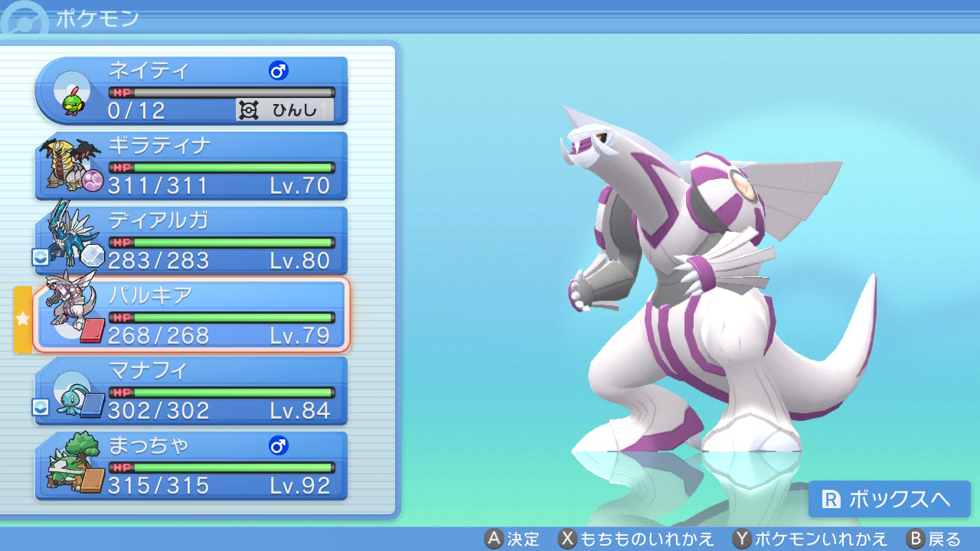The width and height of the screenshot is (980, 551).
Task: Send Pokémon to box with ボックスへ
Action: tap(890, 499)
